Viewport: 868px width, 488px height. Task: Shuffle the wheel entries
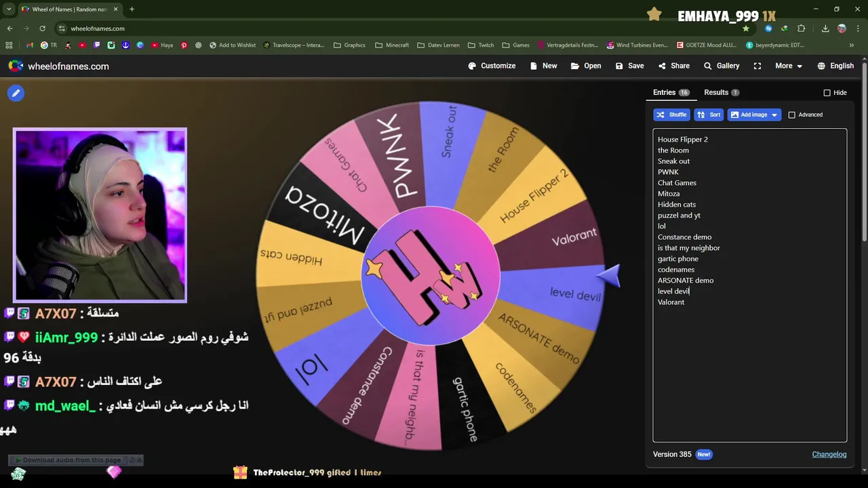point(671,115)
